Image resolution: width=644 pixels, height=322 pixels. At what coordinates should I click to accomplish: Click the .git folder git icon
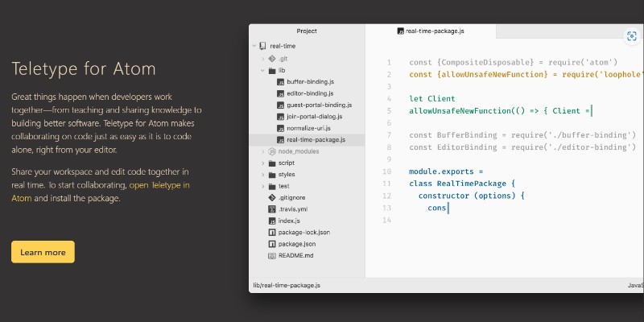pyautogui.click(x=271, y=59)
